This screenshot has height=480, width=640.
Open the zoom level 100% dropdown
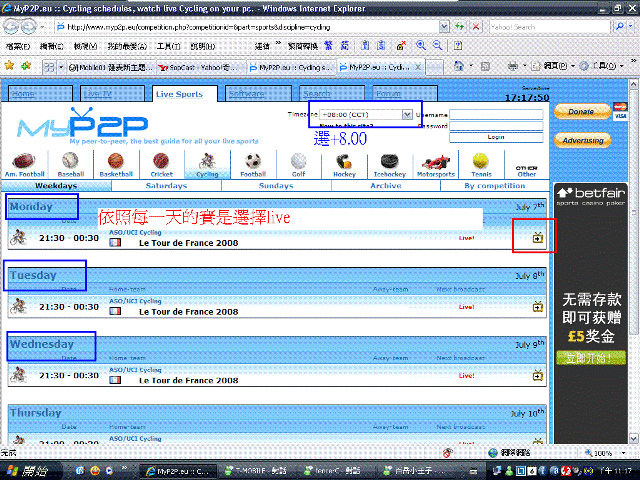pyautogui.click(x=623, y=453)
